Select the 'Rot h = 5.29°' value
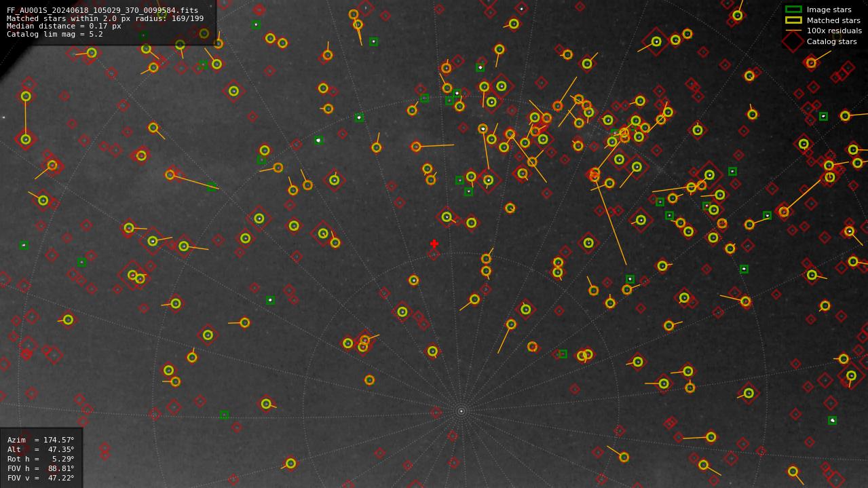The height and width of the screenshot is (488, 868). click(x=41, y=459)
